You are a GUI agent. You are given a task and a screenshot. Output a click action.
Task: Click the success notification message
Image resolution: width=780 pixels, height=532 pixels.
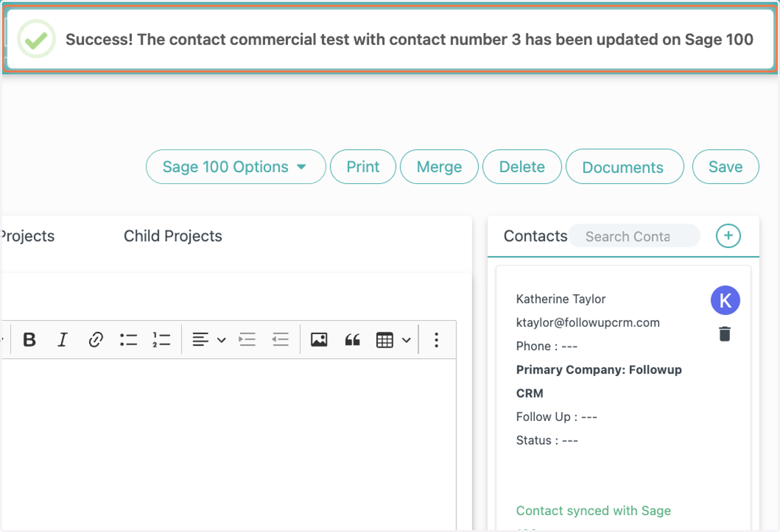point(409,40)
